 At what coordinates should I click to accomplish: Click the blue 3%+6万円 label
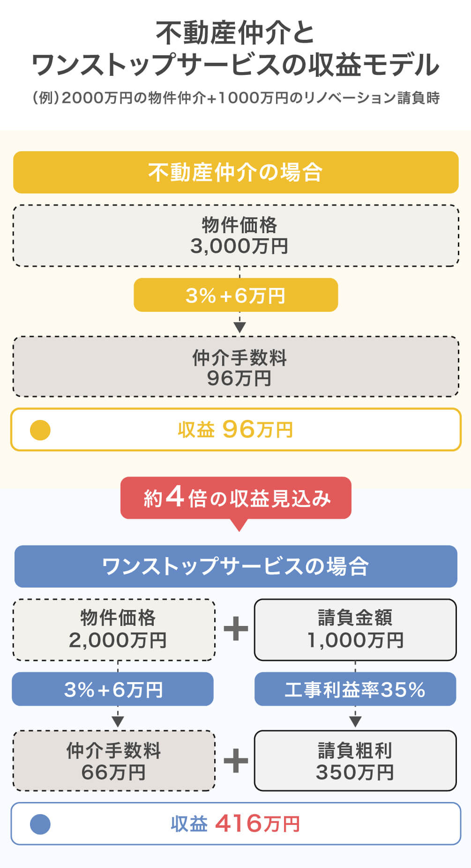pos(112,689)
